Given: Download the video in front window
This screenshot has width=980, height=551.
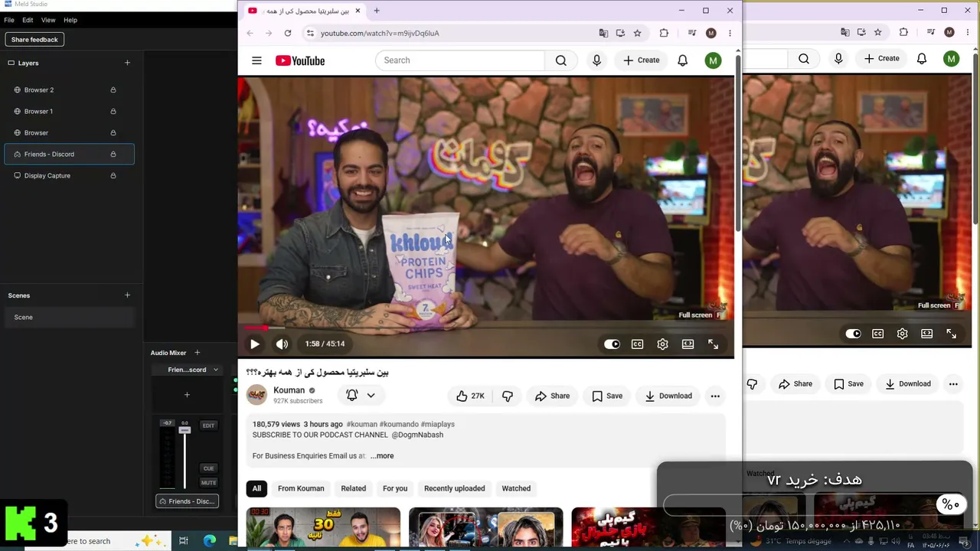Looking at the screenshot, I should (x=668, y=396).
